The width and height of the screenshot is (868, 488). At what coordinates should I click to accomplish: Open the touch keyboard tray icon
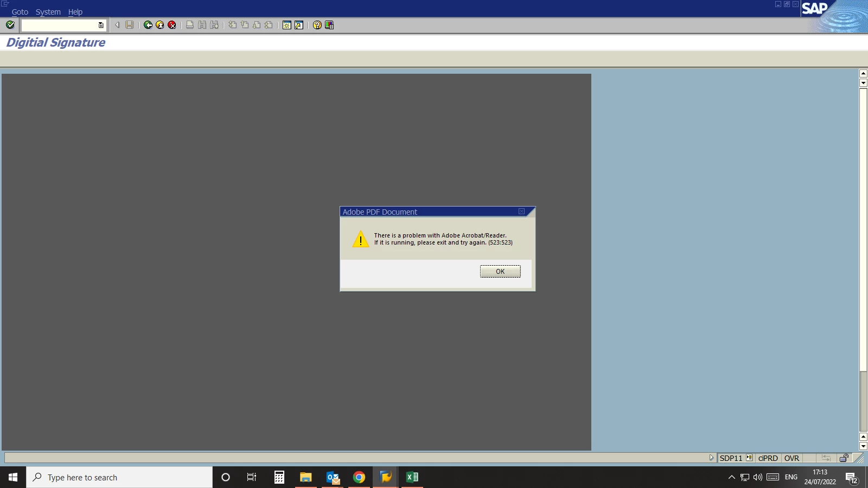tap(773, 477)
